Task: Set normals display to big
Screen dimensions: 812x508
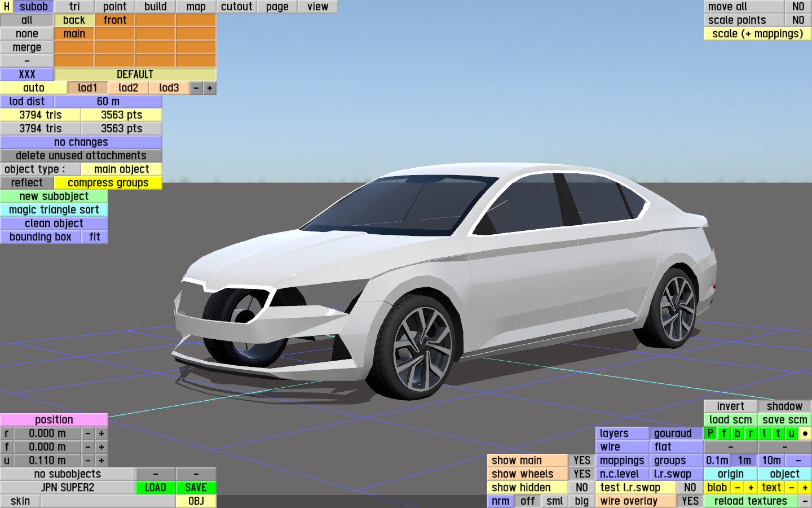Action: pos(582,501)
